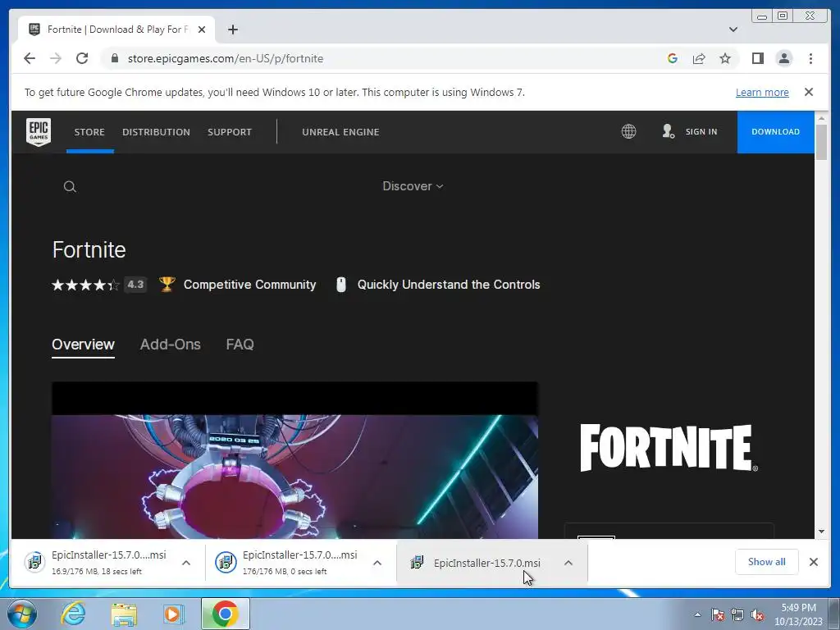
Task: Click the Fortnite trailer thumbnail
Action: 294,460
